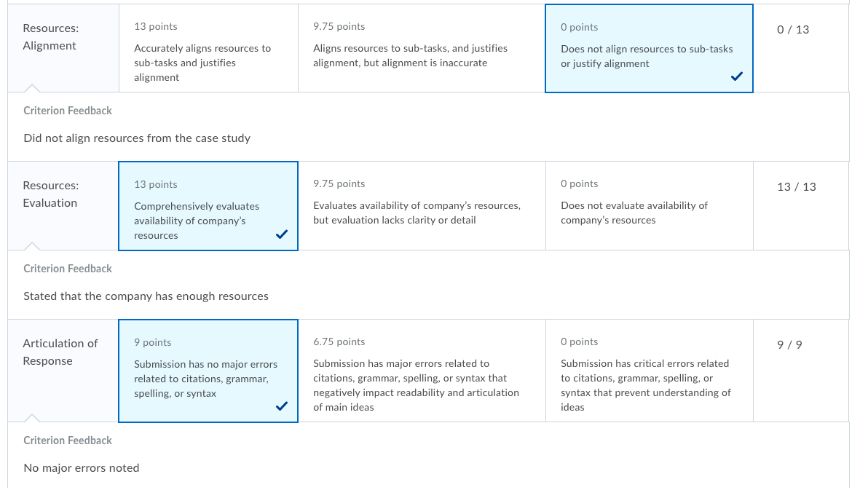Select 0 points level for Articulation of Response
This screenshot has height=498, width=868.
pyautogui.click(x=650, y=371)
